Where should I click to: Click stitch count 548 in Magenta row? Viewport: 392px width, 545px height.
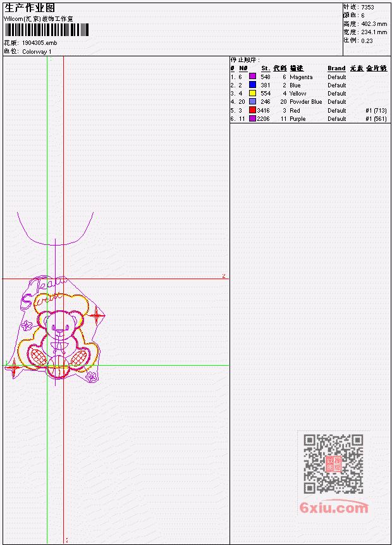point(266,77)
